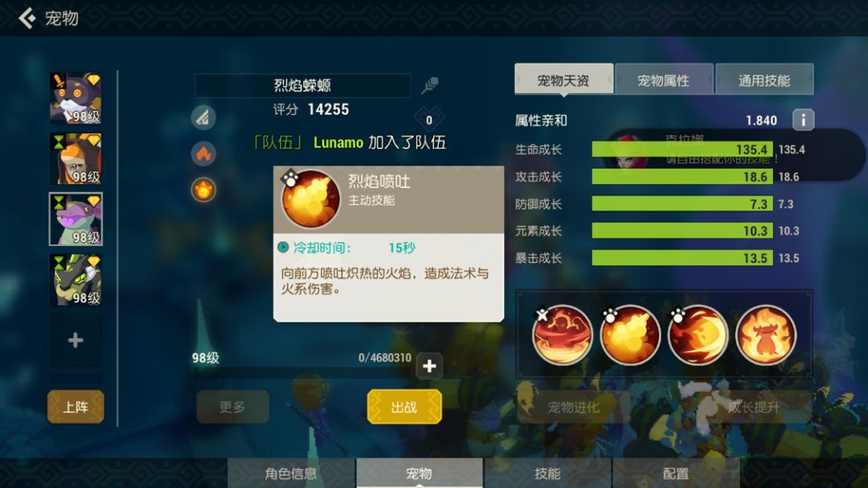Select the 烈焰喷吐 skill icon in skill row
This screenshot has width=868, height=488.
click(630, 335)
